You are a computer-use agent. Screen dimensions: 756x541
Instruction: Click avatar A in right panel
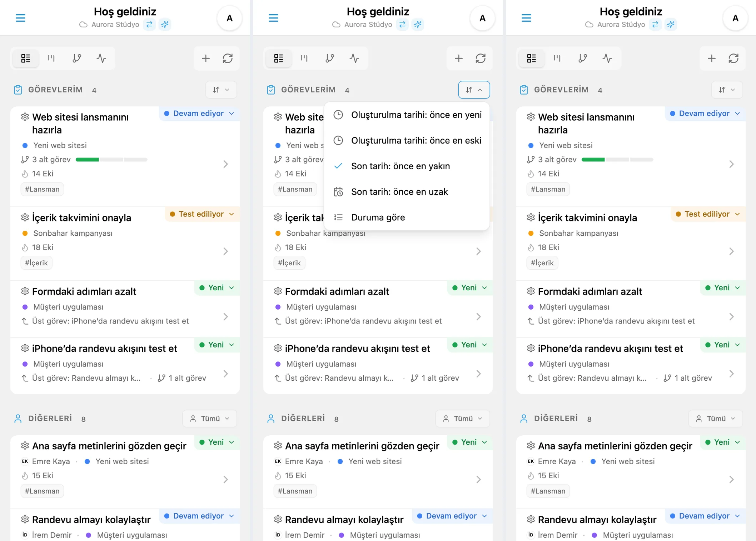tap(735, 18)
